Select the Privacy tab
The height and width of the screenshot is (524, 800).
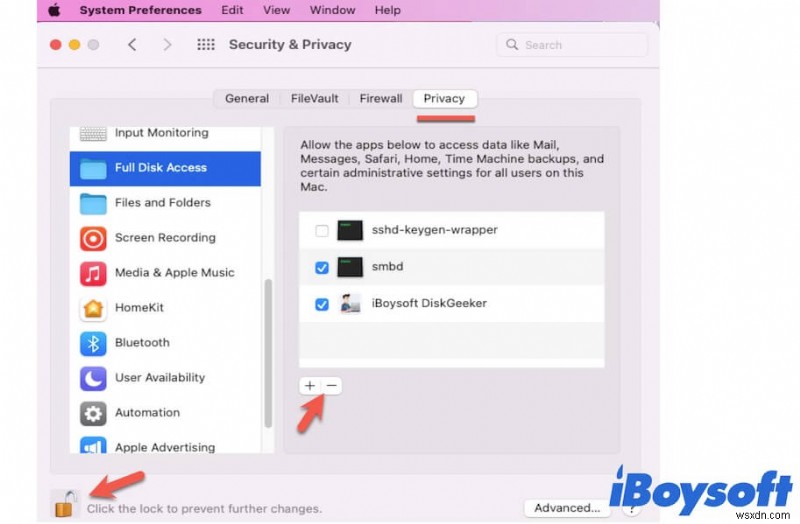point(444,98)
